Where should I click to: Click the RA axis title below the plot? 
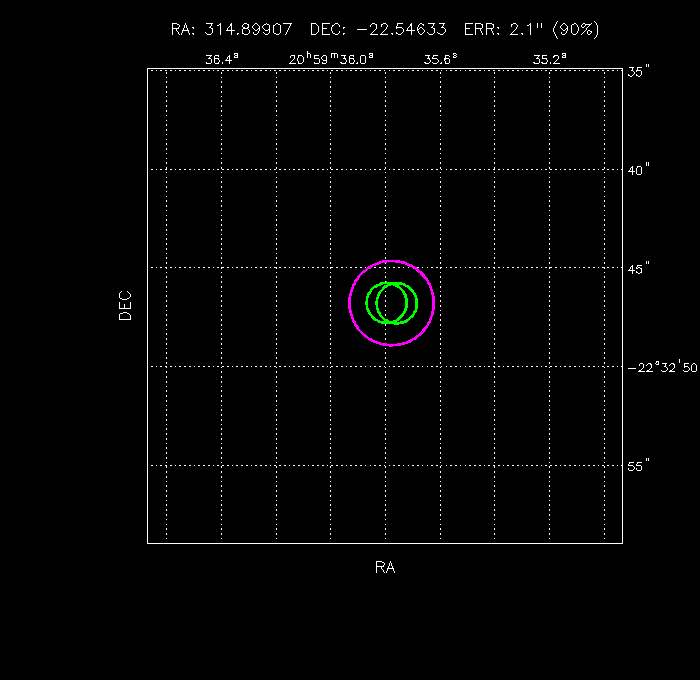tap(385, 568)
